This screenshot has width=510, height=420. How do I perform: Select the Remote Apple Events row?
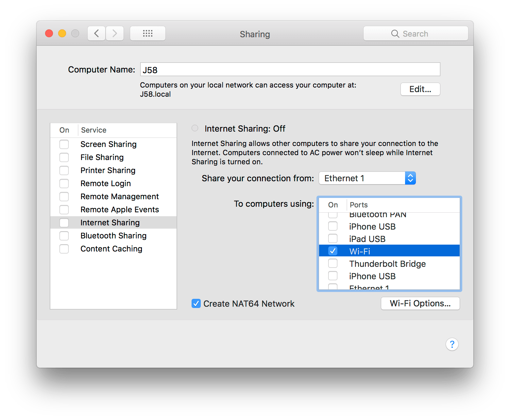113,210
